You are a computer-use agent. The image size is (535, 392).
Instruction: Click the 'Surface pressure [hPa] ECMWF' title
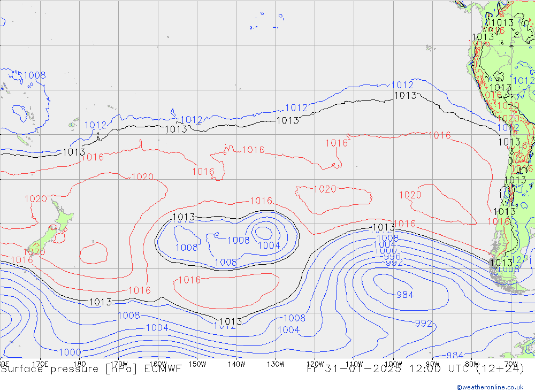coord(91,369)
